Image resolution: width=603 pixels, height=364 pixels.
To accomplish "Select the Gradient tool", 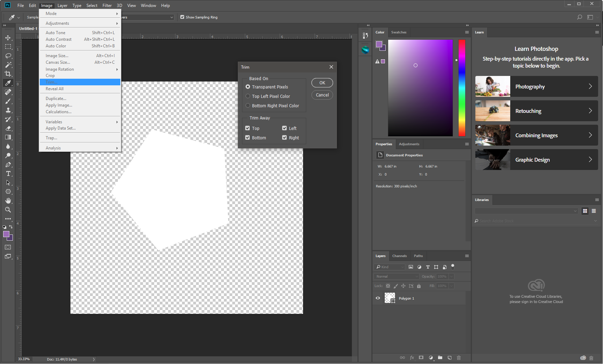I will point(8,137).
